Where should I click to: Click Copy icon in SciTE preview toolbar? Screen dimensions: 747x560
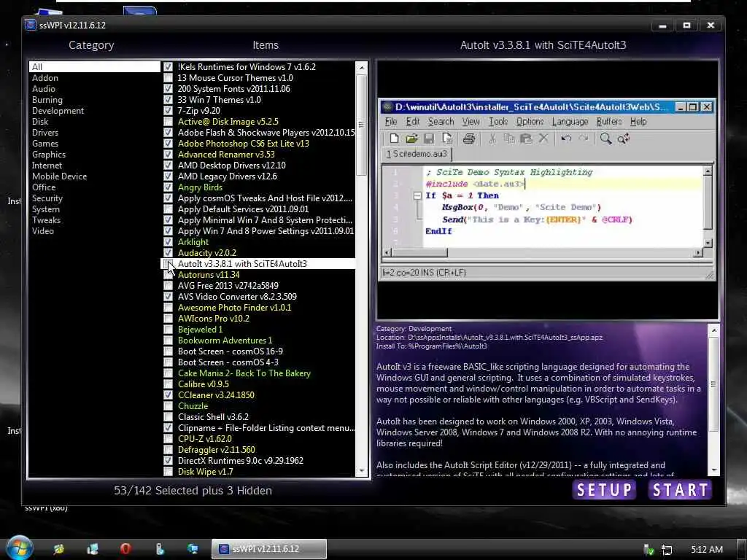pos(508,139)
